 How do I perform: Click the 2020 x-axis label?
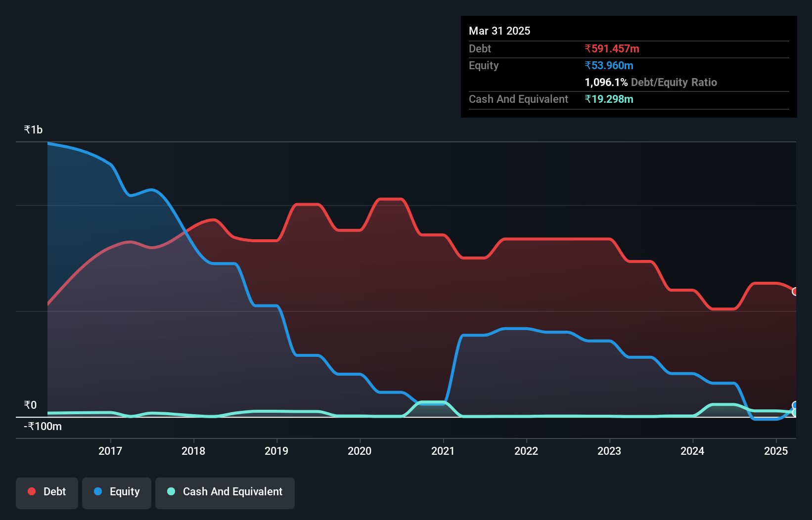pyautogui.click(x=360, y=451)
